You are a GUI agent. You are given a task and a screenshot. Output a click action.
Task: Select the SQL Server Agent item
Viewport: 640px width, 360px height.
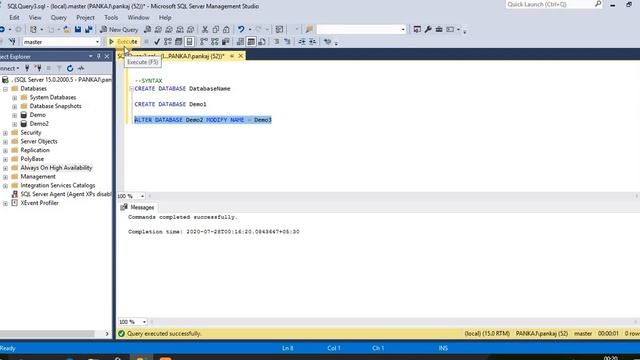click(x=65, y=194)
